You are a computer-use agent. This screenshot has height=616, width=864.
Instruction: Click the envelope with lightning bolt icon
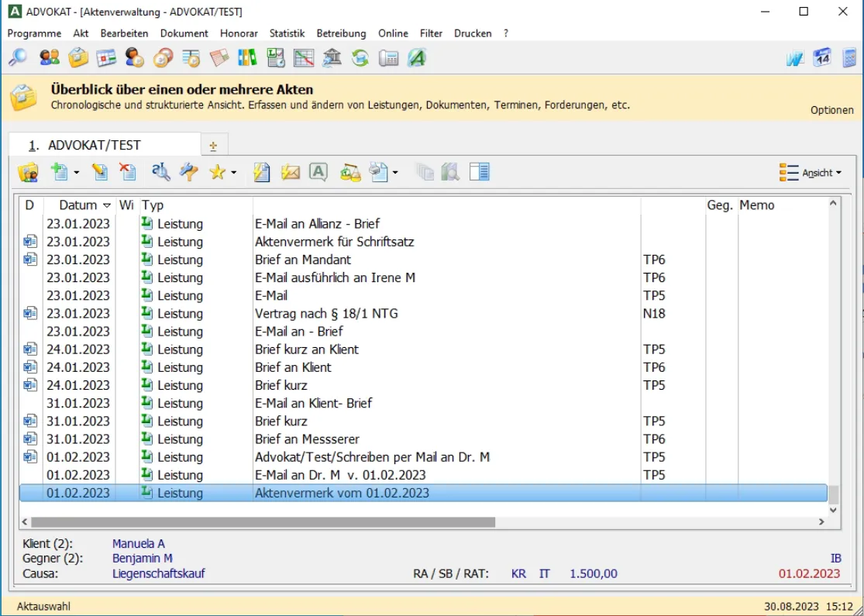click(x=290, y=172)
